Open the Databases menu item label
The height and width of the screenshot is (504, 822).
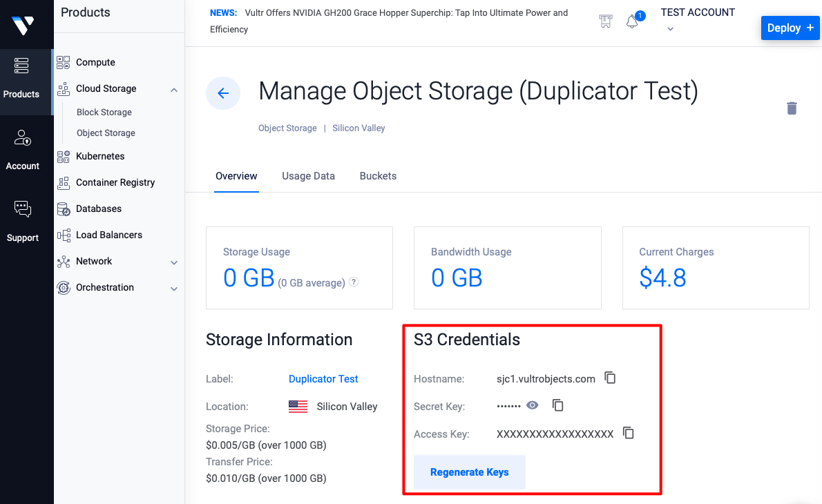(99, 209)
